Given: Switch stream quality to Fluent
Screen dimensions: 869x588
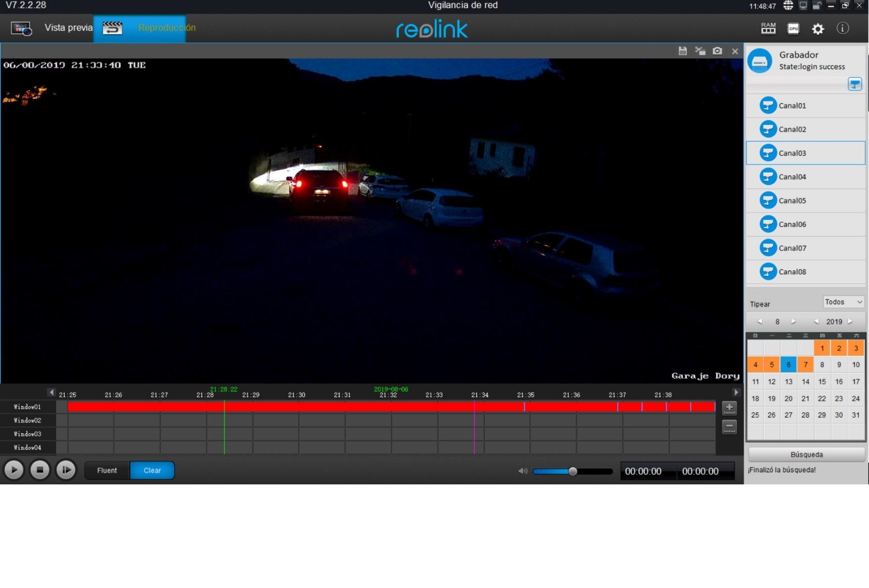Looking at the screenshot, I should (107, 471).
